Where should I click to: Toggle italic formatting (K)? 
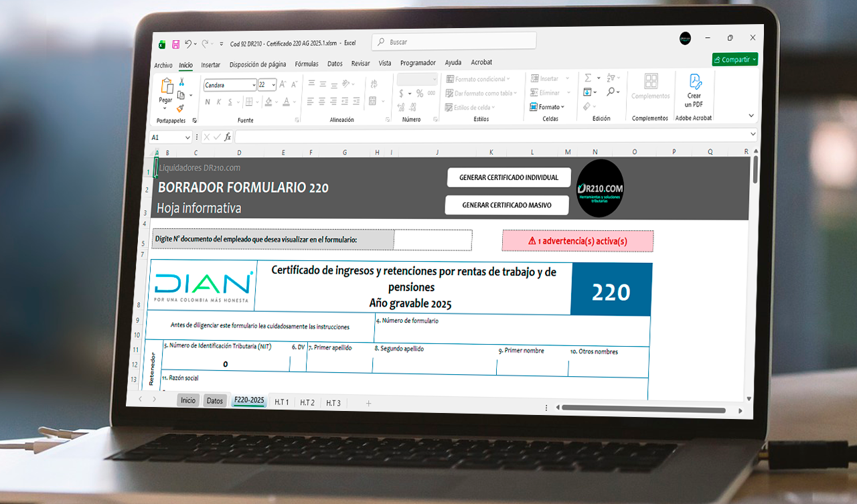(219, 102)
